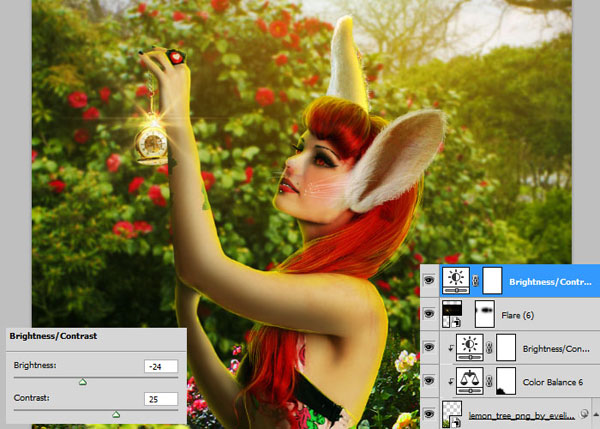
Task: Collapse the lemon_tree layer effects arrow
Action: point(596,414)
